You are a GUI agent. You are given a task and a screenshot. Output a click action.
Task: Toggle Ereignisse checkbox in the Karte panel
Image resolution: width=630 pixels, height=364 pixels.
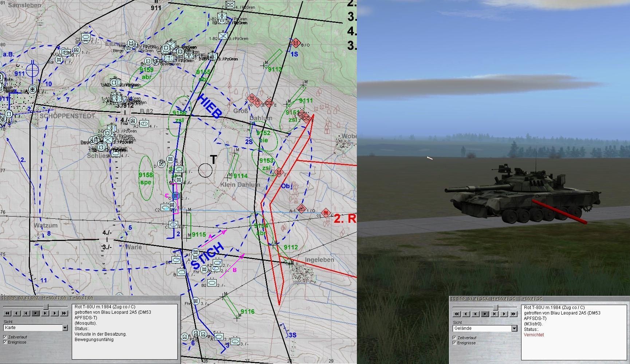coord(5,342)
